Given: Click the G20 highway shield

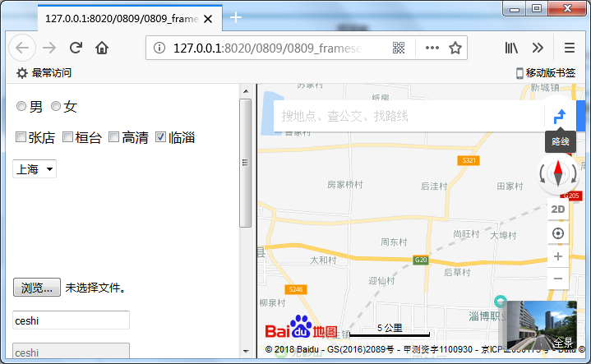Looking at the screenshot, I should 421,260.
